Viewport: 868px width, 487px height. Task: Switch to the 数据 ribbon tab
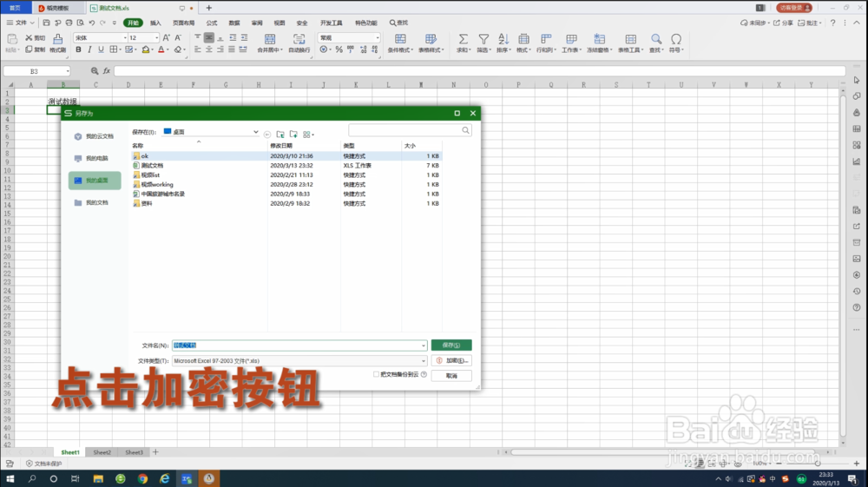(234, 23)
